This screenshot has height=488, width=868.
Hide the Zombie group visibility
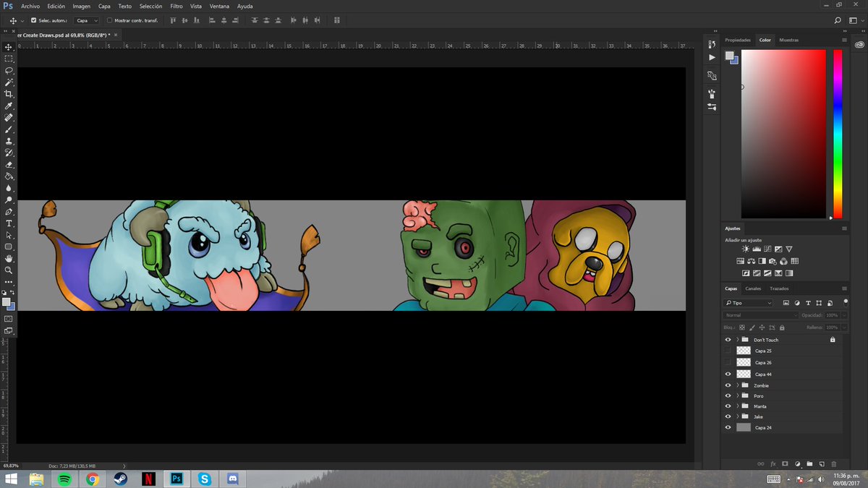[x=728, y=385]
